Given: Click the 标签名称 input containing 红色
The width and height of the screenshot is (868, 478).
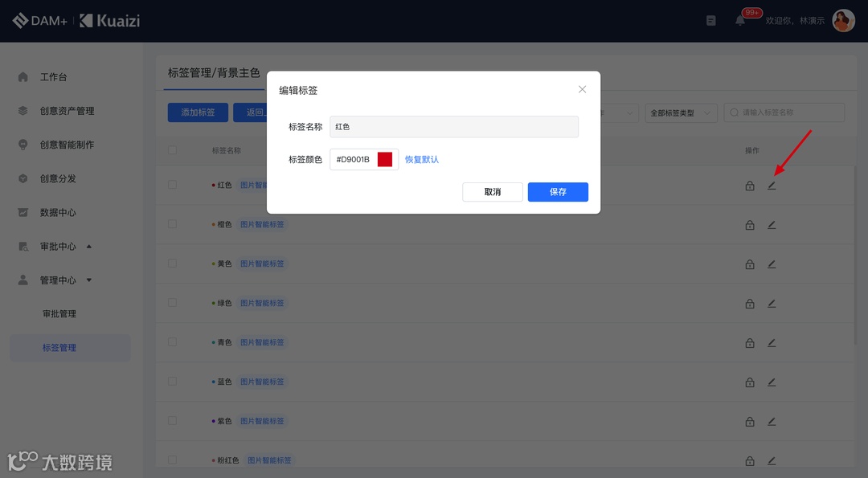Looking at the screenshot, I should coord(454,127).
